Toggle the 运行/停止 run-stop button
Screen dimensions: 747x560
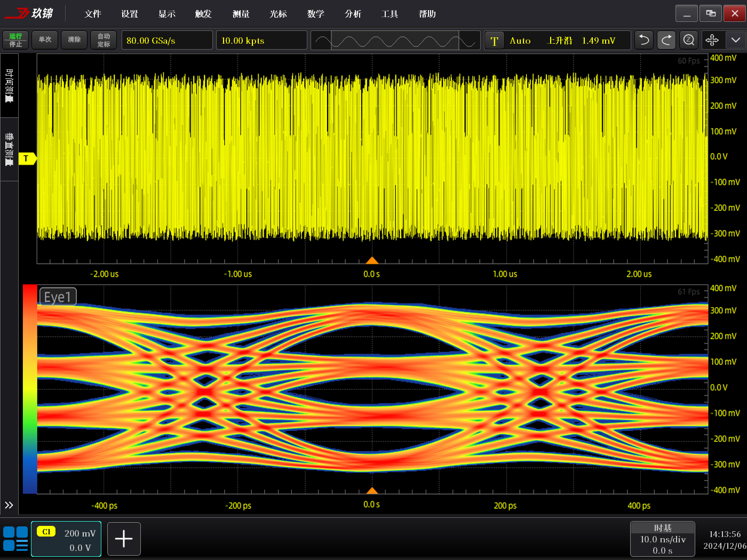click(x=15, y=40)
